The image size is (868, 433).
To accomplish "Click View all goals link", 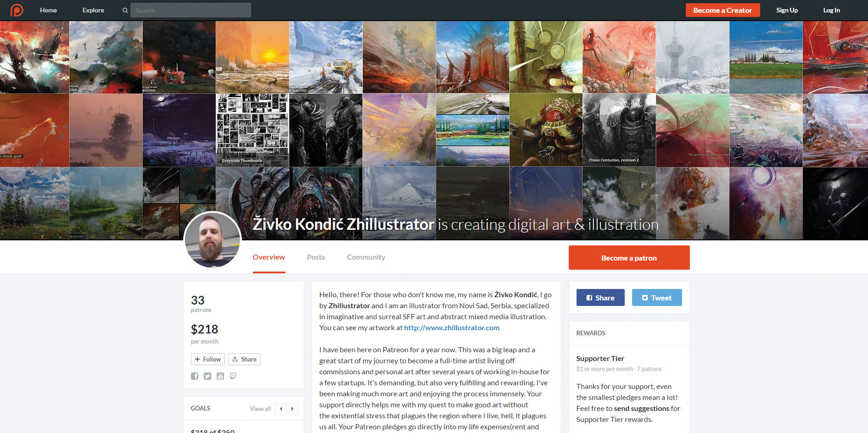I will 260,409.
